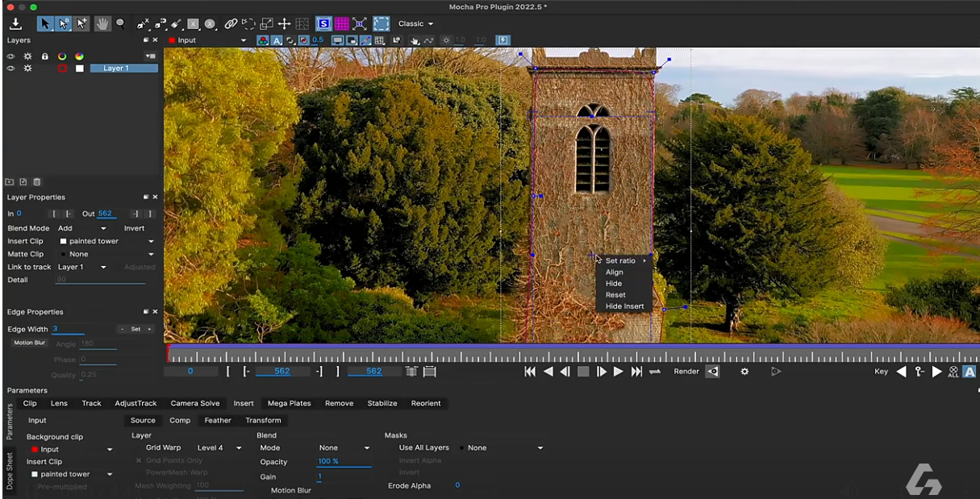980x499 pixels.
Task: Select the main pointer selection tool
Action: coord(45,23)
